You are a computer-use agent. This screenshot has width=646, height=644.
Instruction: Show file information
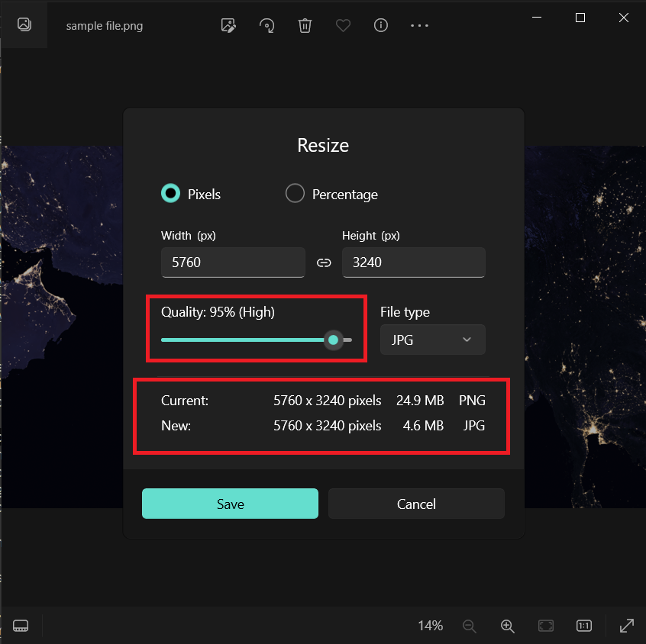(380, 25)
